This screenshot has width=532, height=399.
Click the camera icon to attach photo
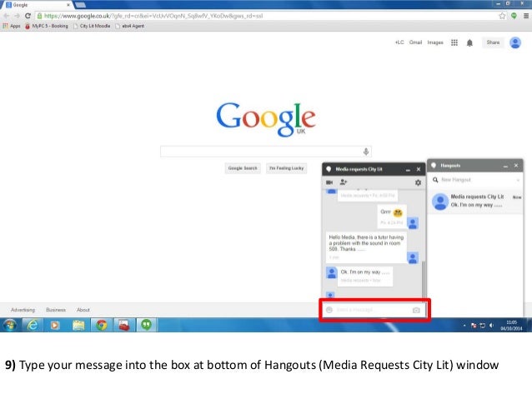click(x=416, y=310)
